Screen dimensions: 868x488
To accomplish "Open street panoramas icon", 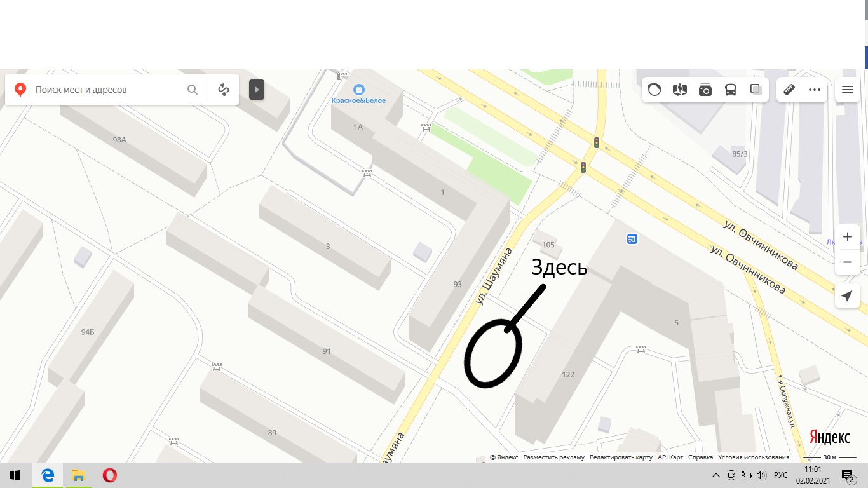I will coord(680,90).
